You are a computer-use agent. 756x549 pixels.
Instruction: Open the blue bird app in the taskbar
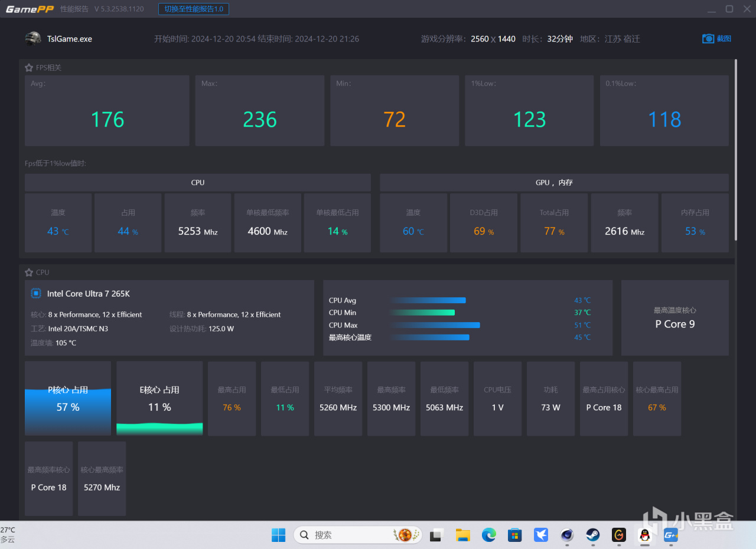[541, 535]
